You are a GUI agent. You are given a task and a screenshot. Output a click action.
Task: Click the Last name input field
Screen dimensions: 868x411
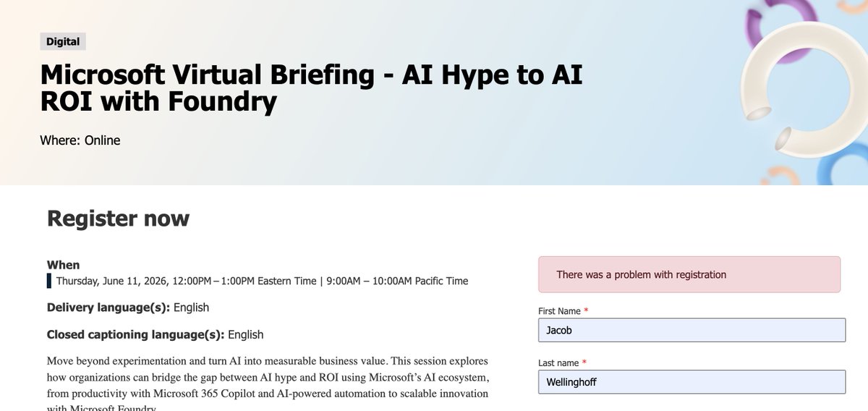[x=692, y=382]
